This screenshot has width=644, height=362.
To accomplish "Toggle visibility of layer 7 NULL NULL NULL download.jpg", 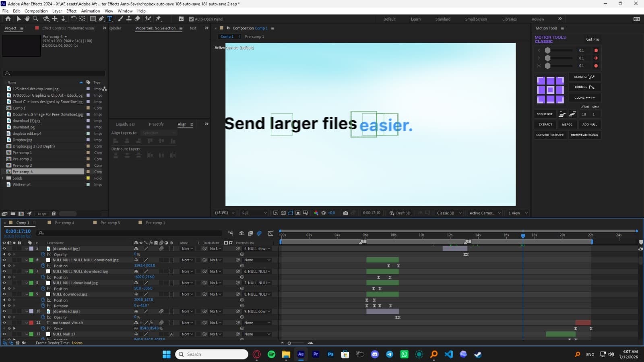I will tap(4, 271).
